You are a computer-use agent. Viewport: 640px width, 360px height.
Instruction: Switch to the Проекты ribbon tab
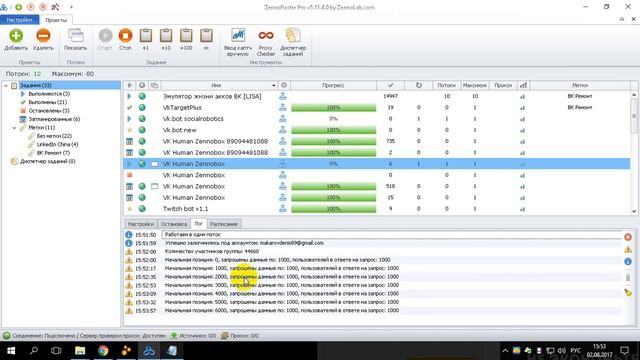56,20
